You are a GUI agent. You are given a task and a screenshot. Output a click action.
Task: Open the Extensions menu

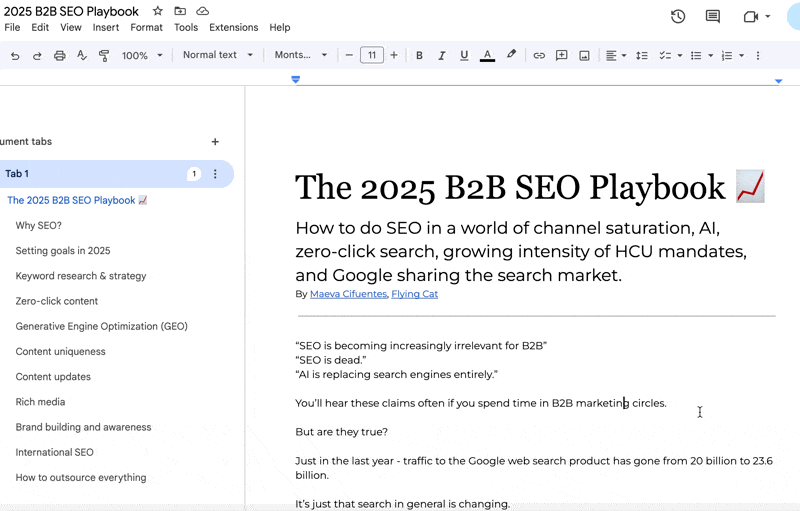(x=234, y=28)
